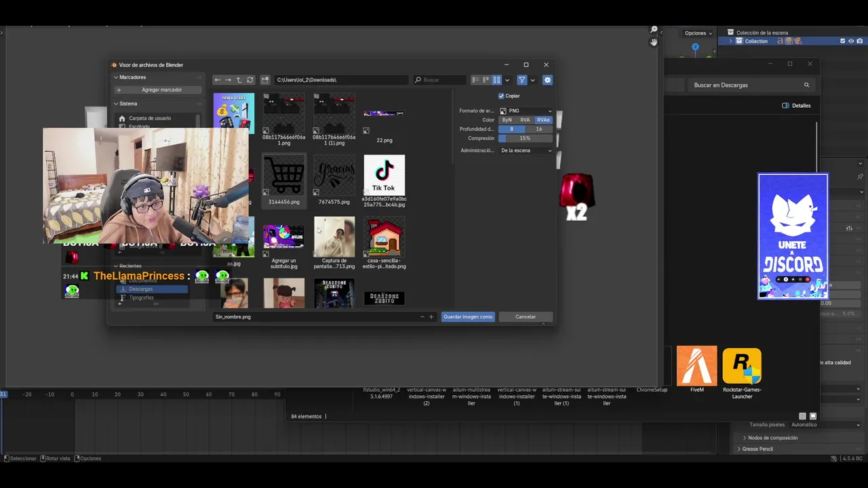Image resolution: width=868 pixels, height=488 pixels.
Task: Collapse the Recientes panel
Action: click(x=116, y=266)
